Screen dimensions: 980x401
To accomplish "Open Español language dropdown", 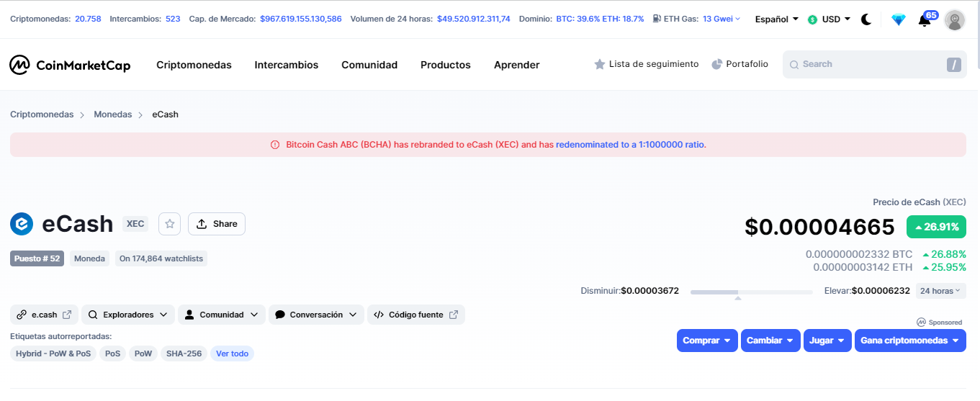I will (x=776, y=19).
